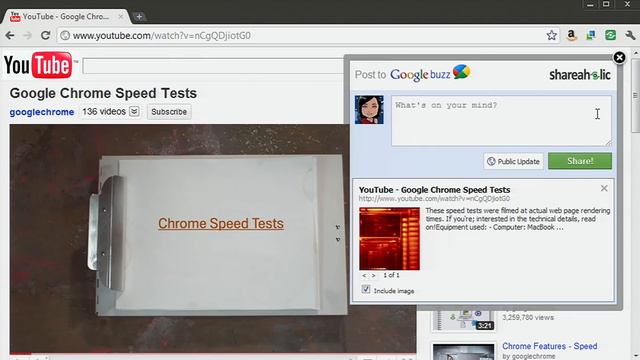
Task: Open the googlechrome channel link
Action: [42, 112]
